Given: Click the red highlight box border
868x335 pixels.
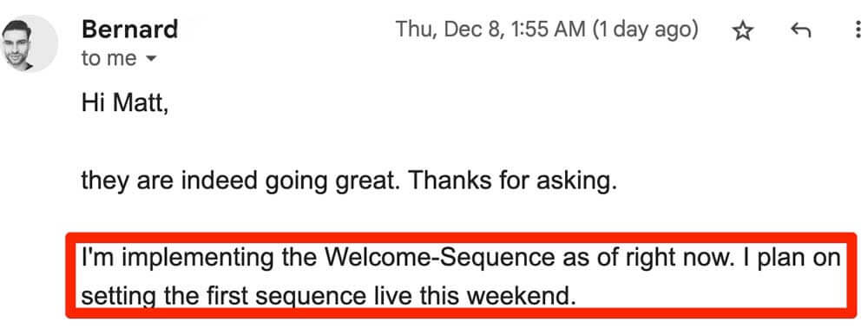Looking at the screenshot, I should (x=461, y=236).
